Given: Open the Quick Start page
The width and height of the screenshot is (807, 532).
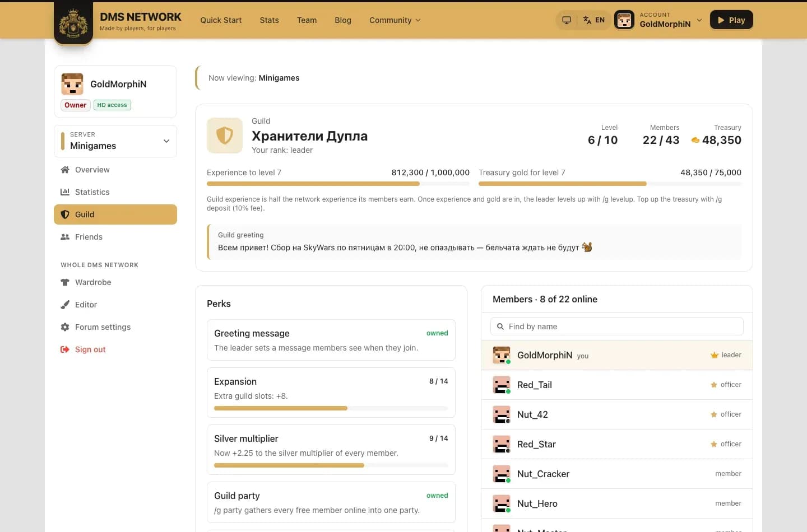Looking at the screenshot, I should (221, 20).
